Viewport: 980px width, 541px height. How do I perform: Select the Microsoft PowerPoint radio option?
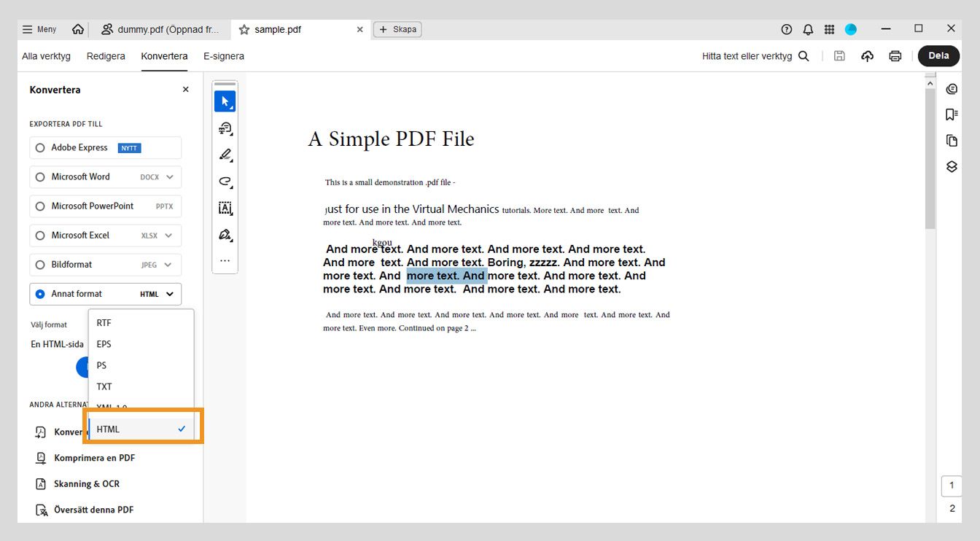pyautogui.click(x=40, y=206)
